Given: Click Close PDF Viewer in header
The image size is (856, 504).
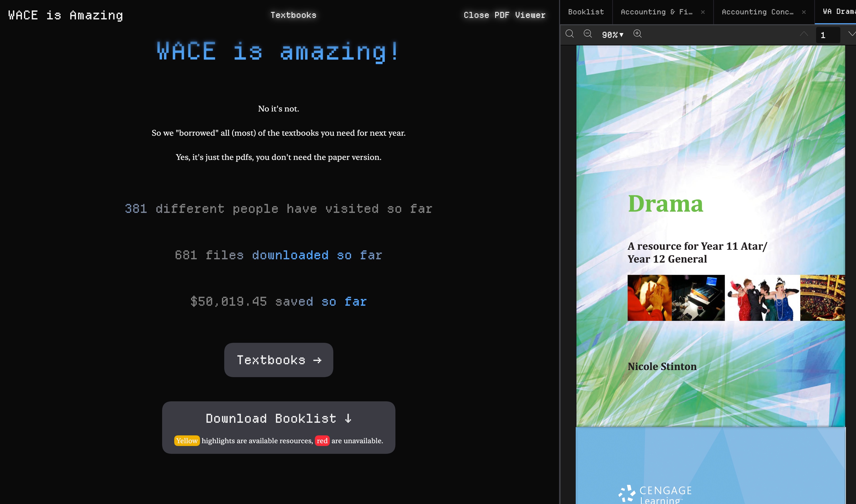Looking at the screenshot, I should pyautogui.click(x=504, y=15).
